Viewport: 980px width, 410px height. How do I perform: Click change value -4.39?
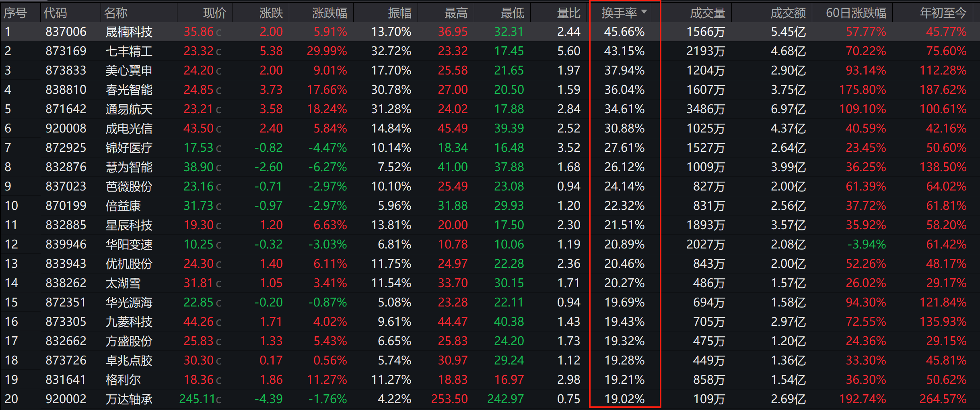pos(269,399)
